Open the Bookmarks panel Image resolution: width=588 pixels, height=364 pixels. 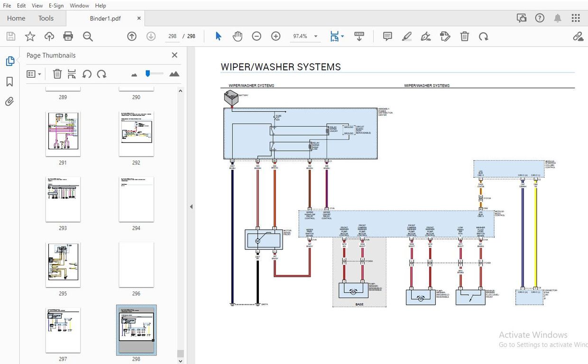pos(9,82)
